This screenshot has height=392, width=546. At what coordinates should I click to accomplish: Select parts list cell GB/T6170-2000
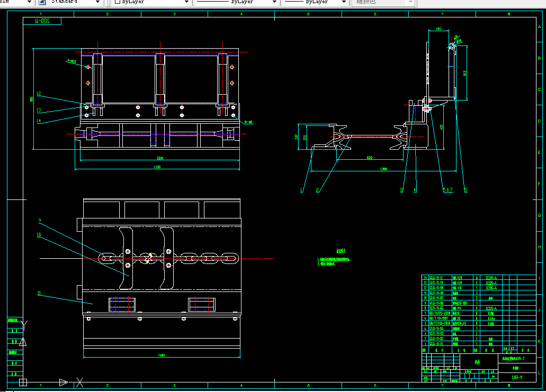[x=440, y=313]
